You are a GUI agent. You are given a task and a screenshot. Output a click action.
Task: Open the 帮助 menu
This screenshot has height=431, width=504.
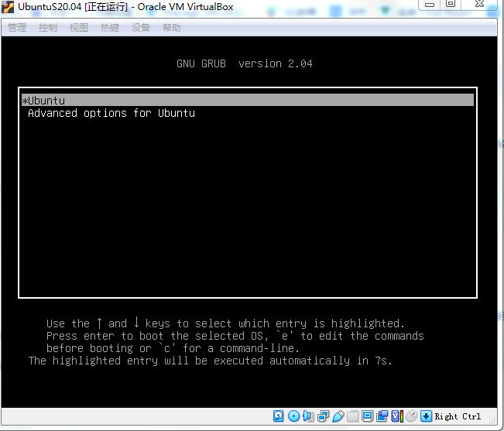tap(172, 28)
